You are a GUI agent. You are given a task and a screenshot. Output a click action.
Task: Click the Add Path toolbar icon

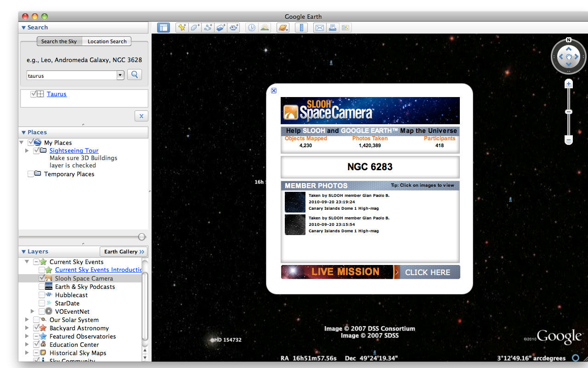tap(208, 28)
